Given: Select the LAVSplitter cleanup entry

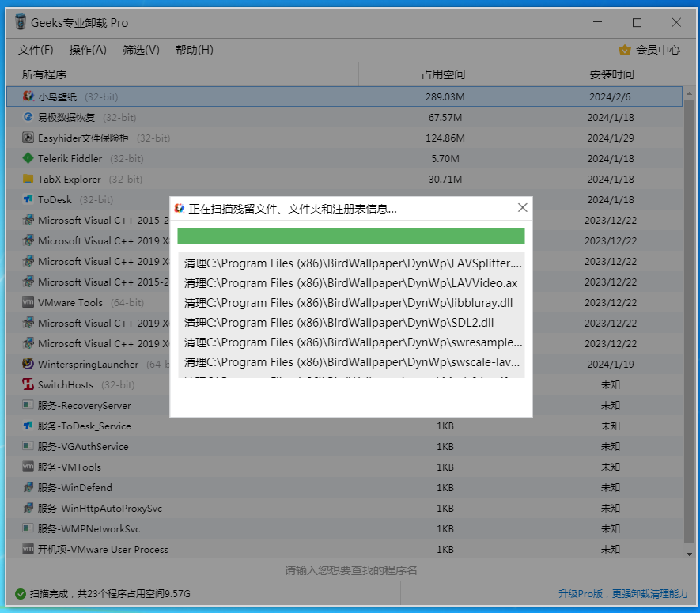Looking at the screenshot, I should [351, 263].
